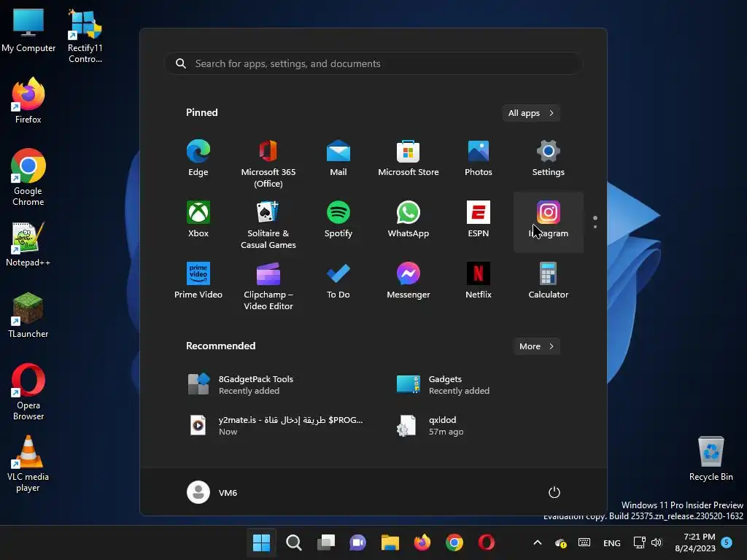Select the Opera Browser desktop shortcut

28,392
